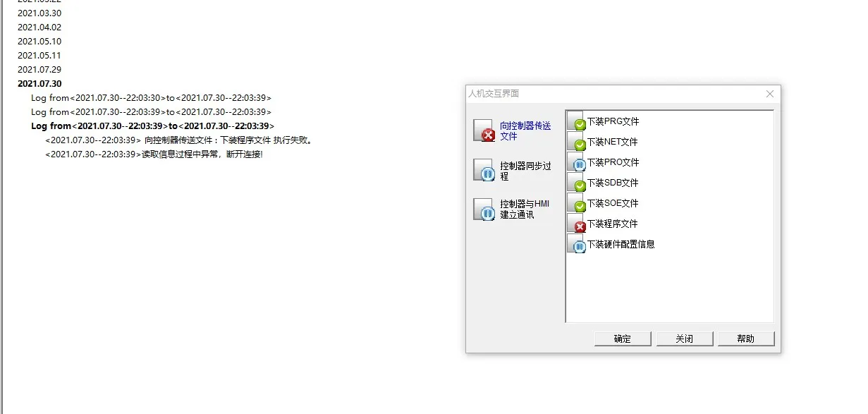Image resolution: width=868 pixels, height=414 pixels.
Task: Click the success icon for 下装SOE文件
Action: [577, 203]
